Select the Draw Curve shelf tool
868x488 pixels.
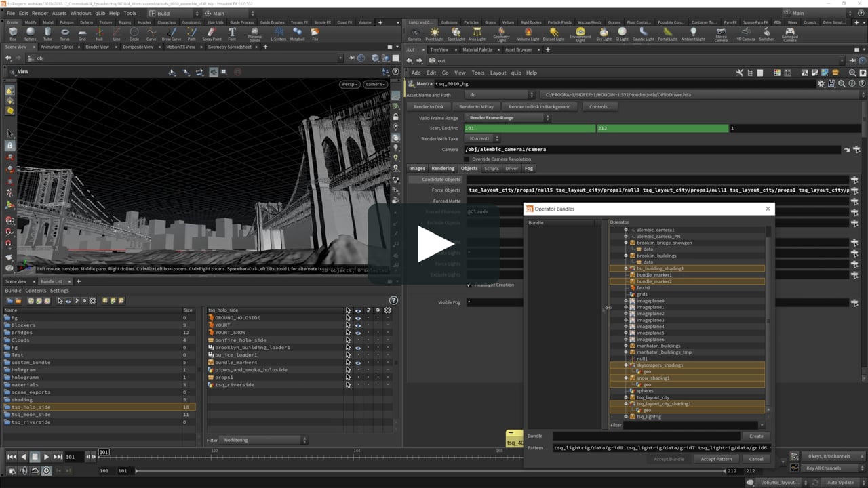point(172,34)
